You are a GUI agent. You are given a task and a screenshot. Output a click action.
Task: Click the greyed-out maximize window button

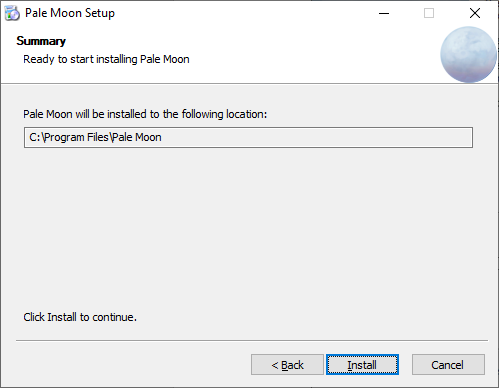pyautogui.click(x=429, y=13)
